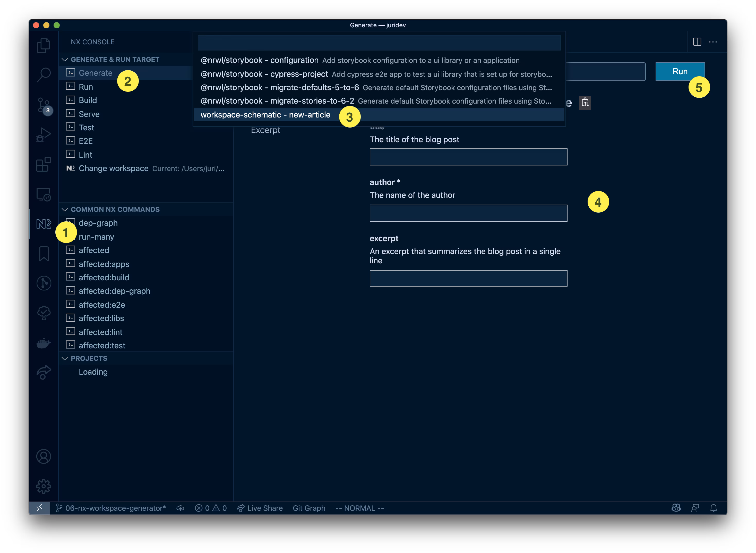Click the split editor icon
Image resolution: width=756 pixels, height=553 pixels.
pos(697,42)
